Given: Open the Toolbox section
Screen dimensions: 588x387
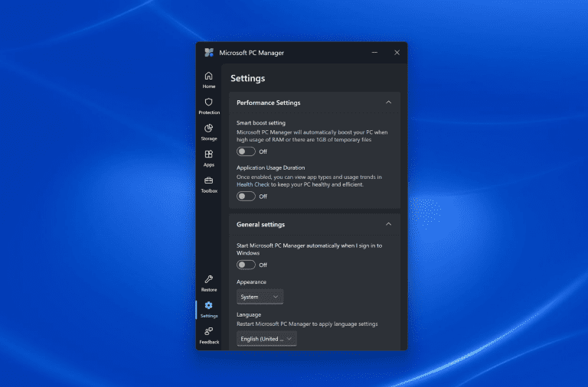Looking at the screenshot, I should pos(208,184).
